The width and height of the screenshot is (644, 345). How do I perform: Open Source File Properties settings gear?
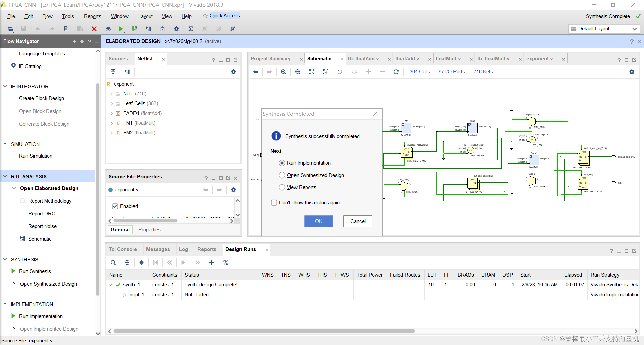233,190
